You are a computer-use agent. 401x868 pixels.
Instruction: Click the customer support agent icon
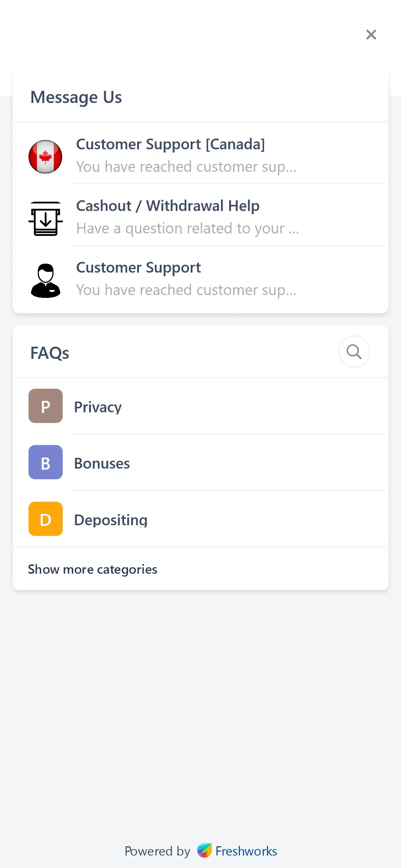(x=45, y=280)
